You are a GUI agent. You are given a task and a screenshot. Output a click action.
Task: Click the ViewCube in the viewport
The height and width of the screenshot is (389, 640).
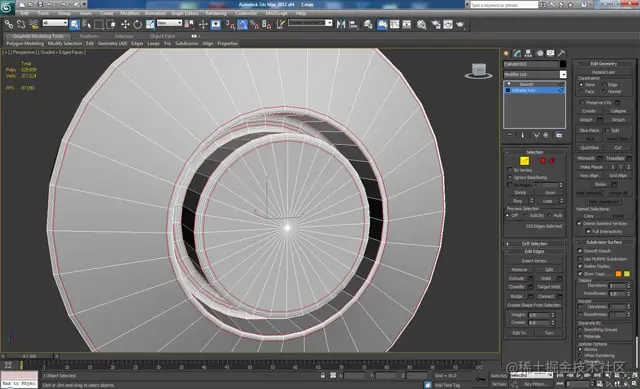point(479,71)
